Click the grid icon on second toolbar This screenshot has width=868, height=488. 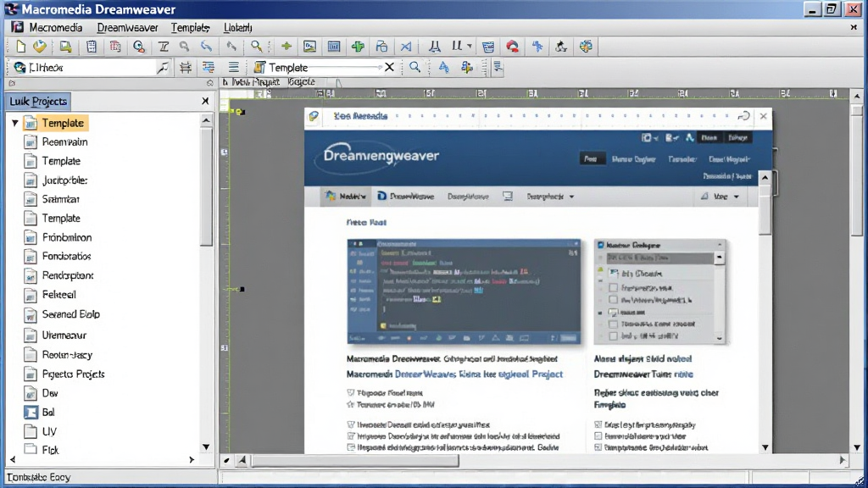click(x=186, y=68)
